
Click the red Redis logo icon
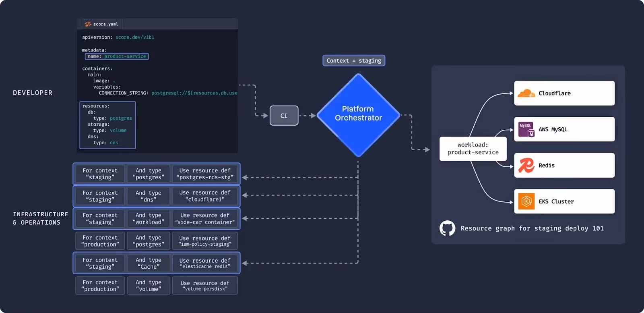tap(526, 165)
